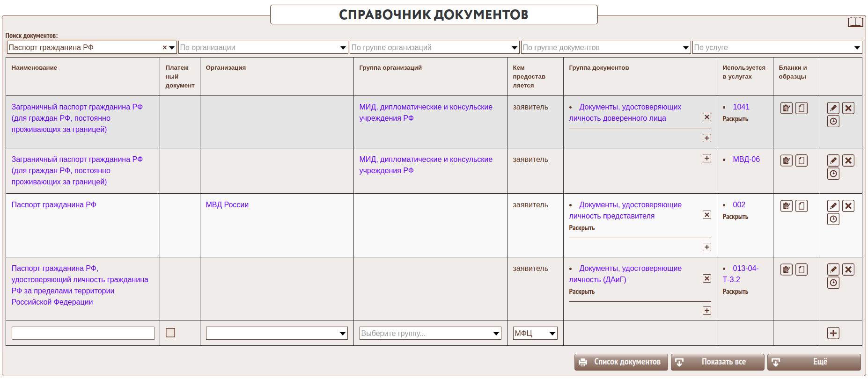Open forms clipboard icon in the first row
This screenshot has width=868, height=379.
(786, 108)
